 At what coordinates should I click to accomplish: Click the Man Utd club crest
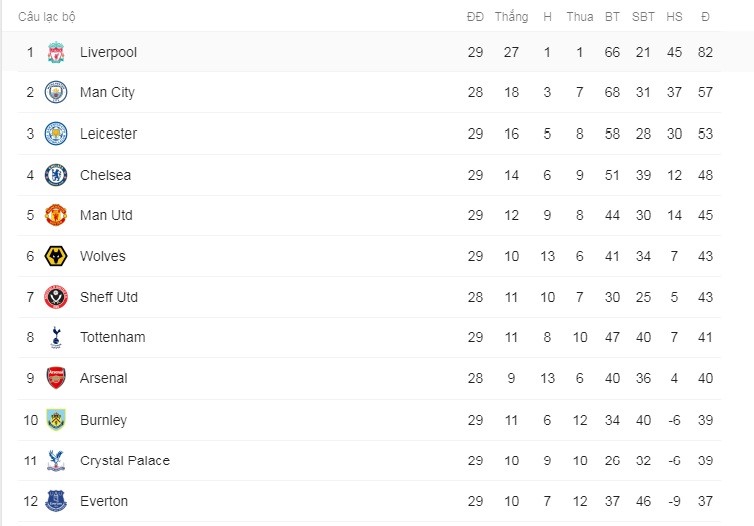pyautogui.click(x=56, y=215)
